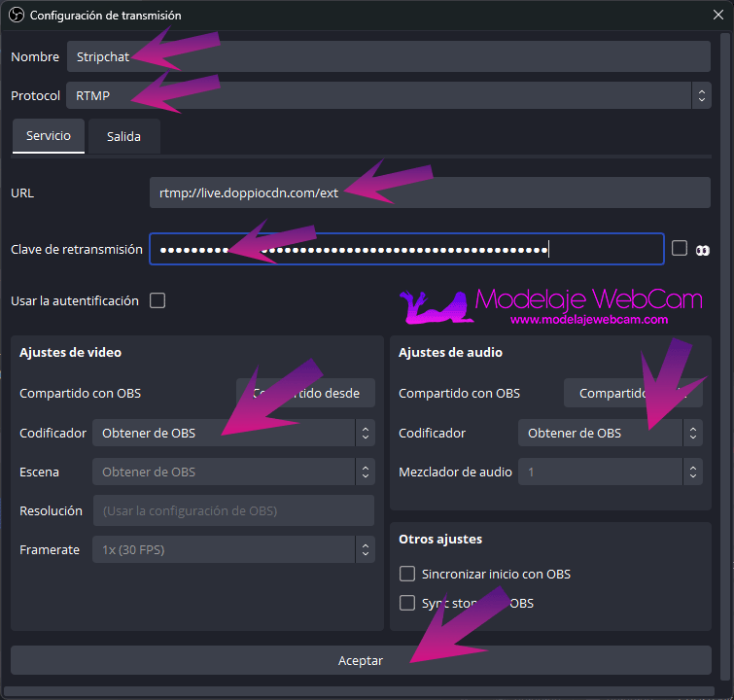
Task: Click the Framerate label
Action: [x=50, y=549]
